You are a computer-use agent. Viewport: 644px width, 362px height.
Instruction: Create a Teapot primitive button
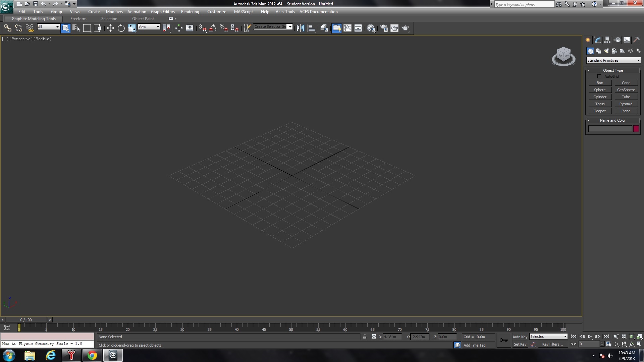(600, 111)
